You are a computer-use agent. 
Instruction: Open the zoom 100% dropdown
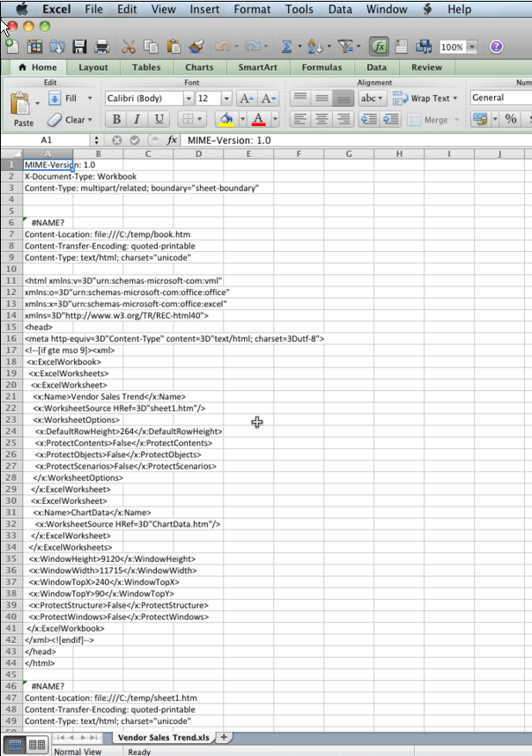(x=473, y=47)
